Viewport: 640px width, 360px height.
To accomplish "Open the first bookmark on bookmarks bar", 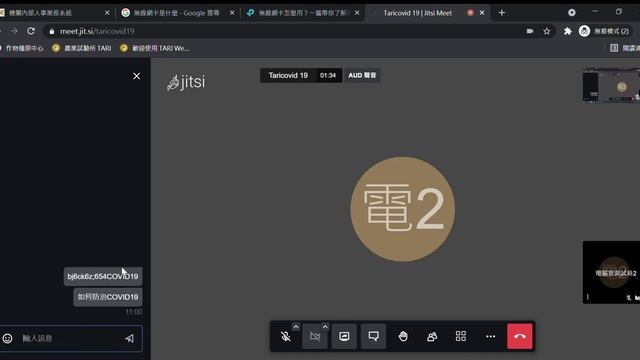I will coord(22,48).
